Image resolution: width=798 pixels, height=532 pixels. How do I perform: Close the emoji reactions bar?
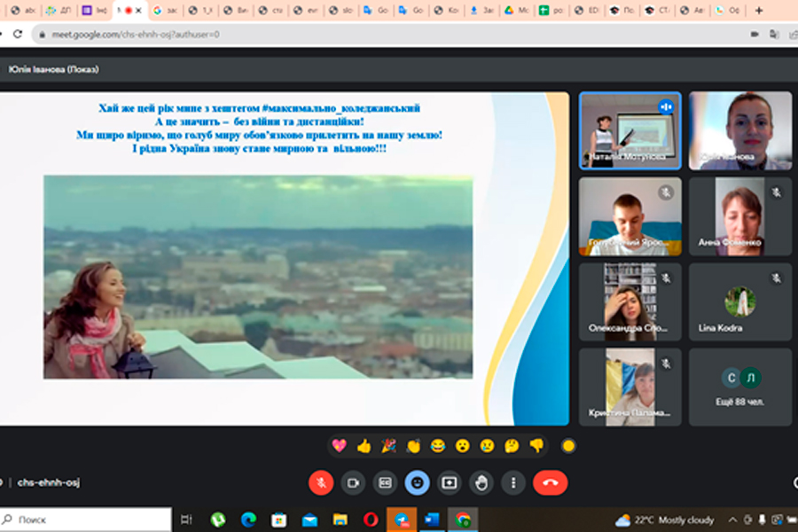(418, 482)
